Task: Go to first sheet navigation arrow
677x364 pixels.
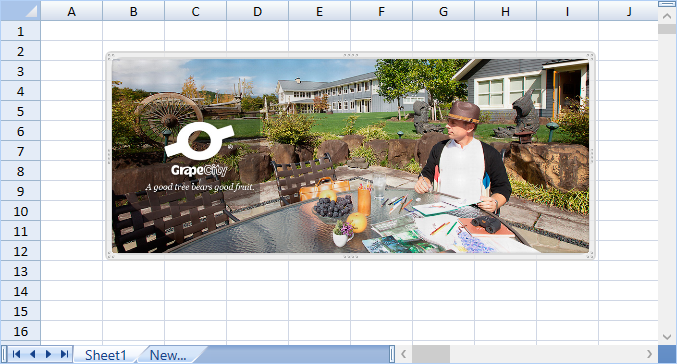Action: coord(16,354)
